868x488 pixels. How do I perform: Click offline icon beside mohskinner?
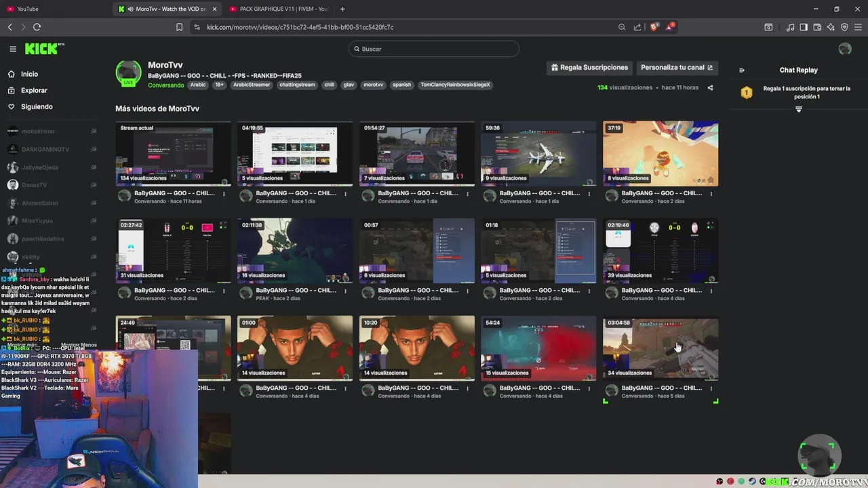point(94,131)
